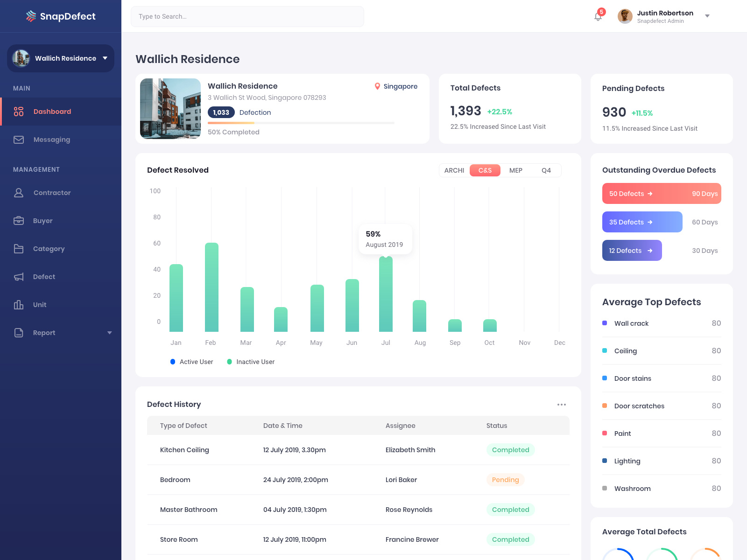747x560 pixels.
Task: Switch to the Q4 filter
Action: click(x=546, y=170)
